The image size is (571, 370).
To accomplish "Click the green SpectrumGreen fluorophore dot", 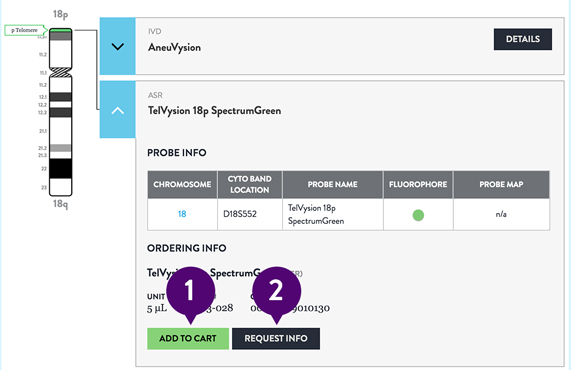I will point(418,215).
